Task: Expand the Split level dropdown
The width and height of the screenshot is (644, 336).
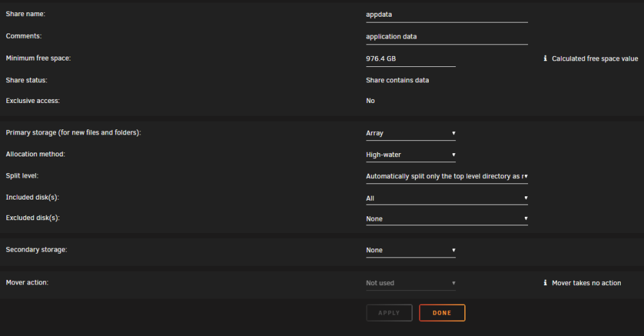Action: click(447, 176)
